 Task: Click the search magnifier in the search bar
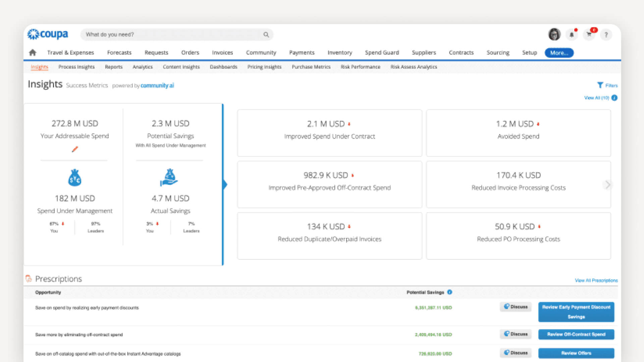click(x=266, y=35)
